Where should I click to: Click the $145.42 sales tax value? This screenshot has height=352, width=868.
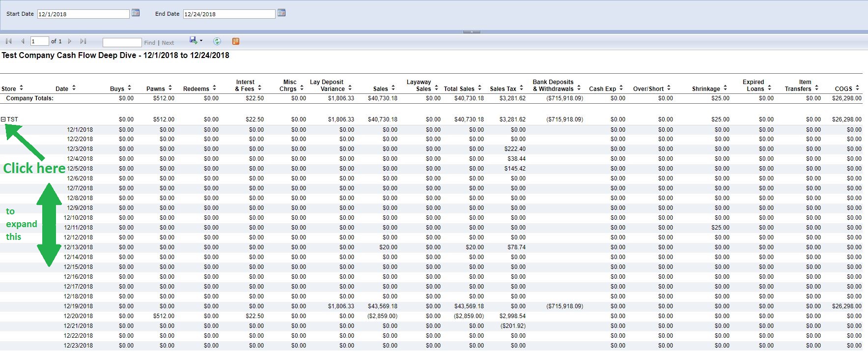(515, 169)
